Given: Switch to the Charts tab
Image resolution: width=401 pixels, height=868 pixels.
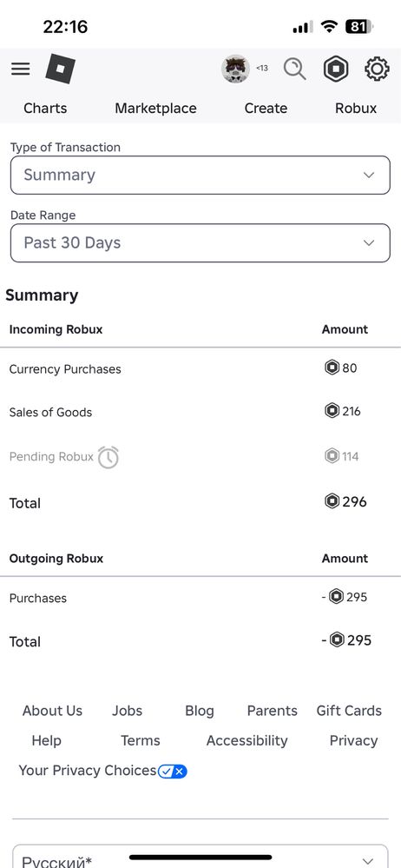Looking at the screenshot, I should (45, 108).
